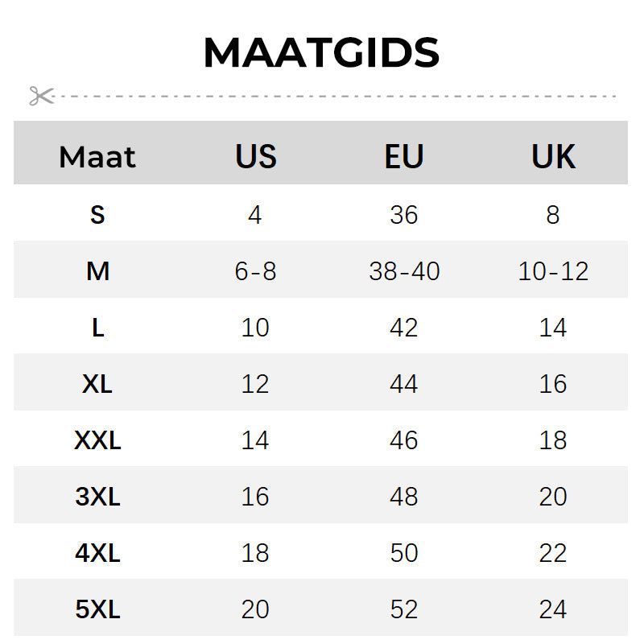644x644 pixels.
Task: Select the Maat column header
Action: click(97, 157)
